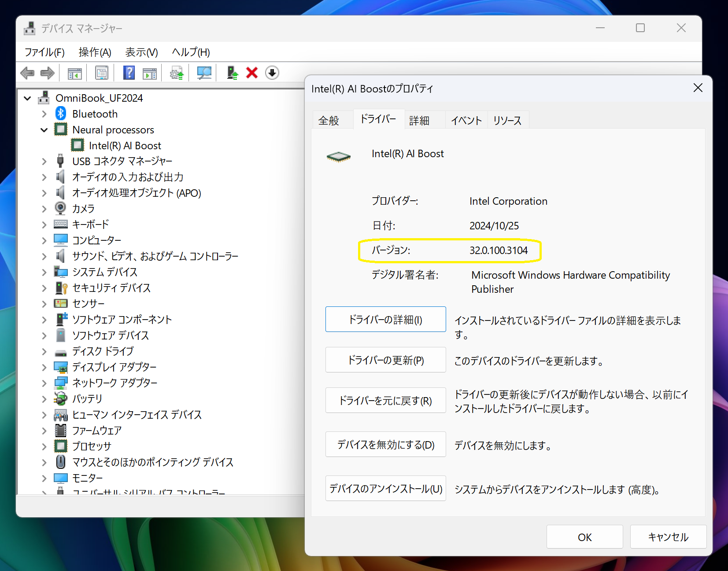
Task: Open the 表示(V) menu
Action: point(141,52)
